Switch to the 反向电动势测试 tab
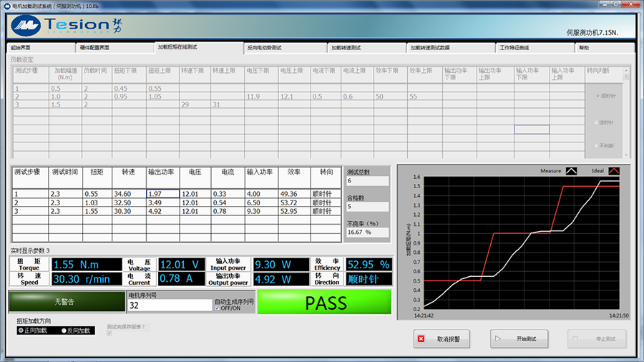Viewport: 644px width, 362px height. (265, 48)
